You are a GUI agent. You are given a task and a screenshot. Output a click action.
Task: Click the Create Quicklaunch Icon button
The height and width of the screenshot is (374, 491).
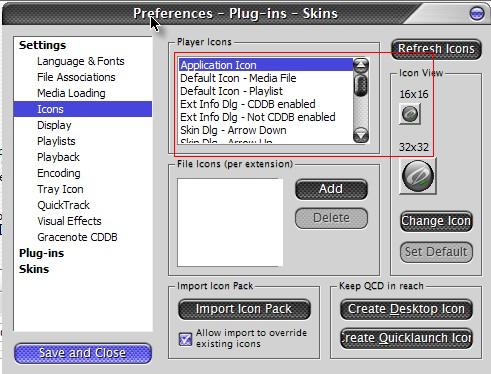(x=406, y=338)
